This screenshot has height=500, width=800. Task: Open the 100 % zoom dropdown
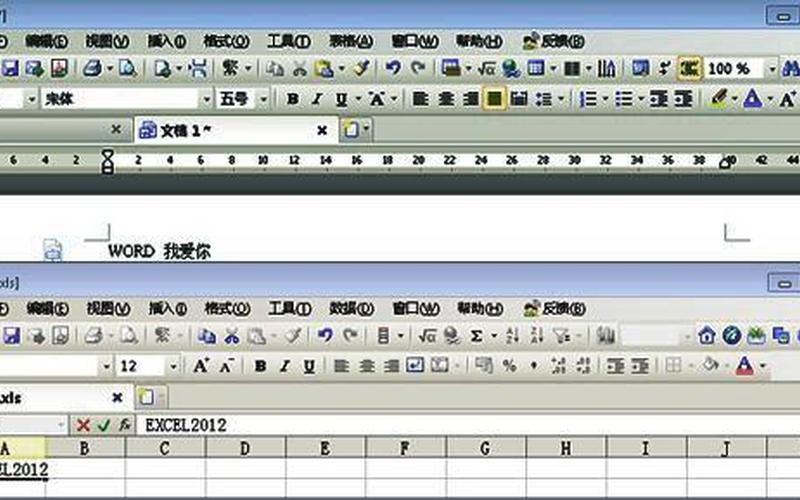coord(772,69)
